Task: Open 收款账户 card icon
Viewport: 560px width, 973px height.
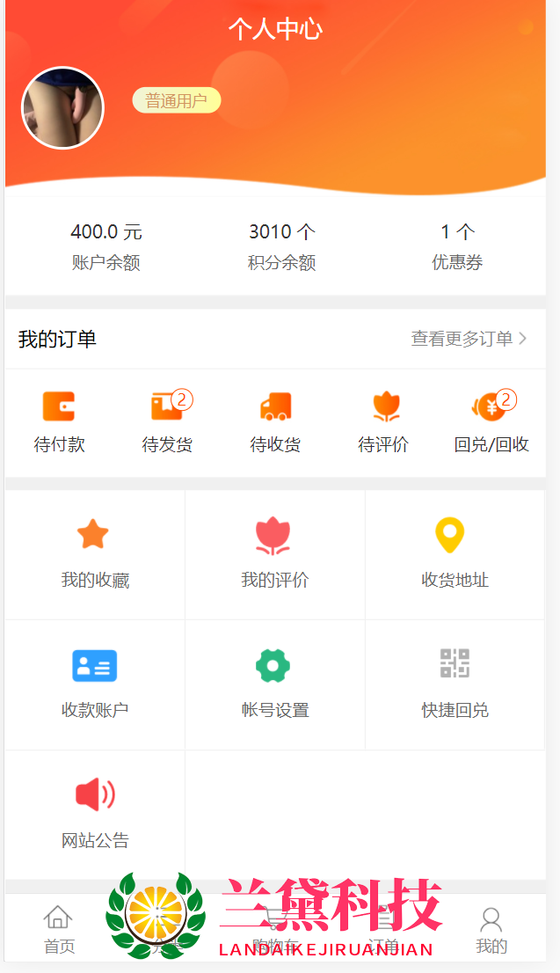Action: tap(94, 666)
